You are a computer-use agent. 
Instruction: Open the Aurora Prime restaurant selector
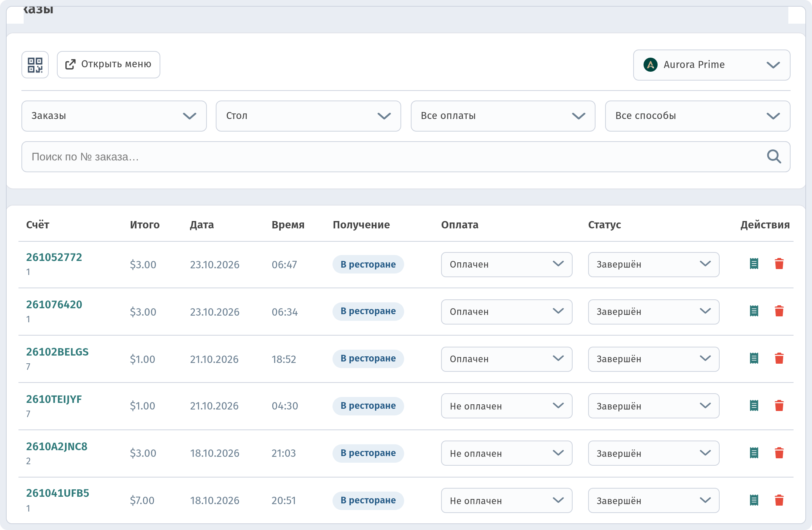coord(712,65)
